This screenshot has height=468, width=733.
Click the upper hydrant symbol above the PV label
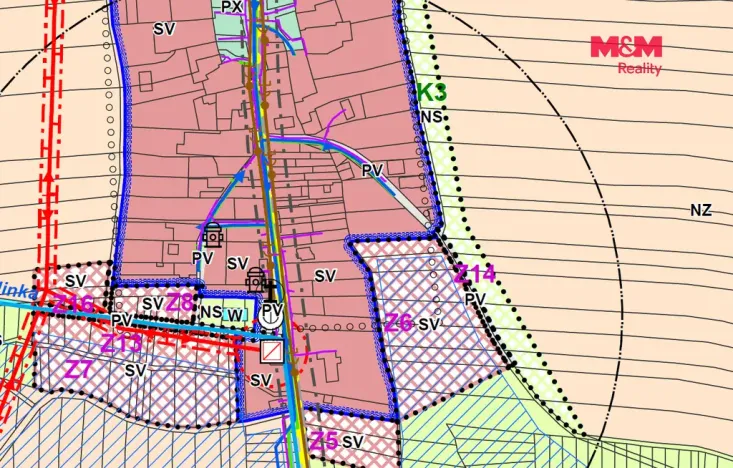[x=213, y=235]
